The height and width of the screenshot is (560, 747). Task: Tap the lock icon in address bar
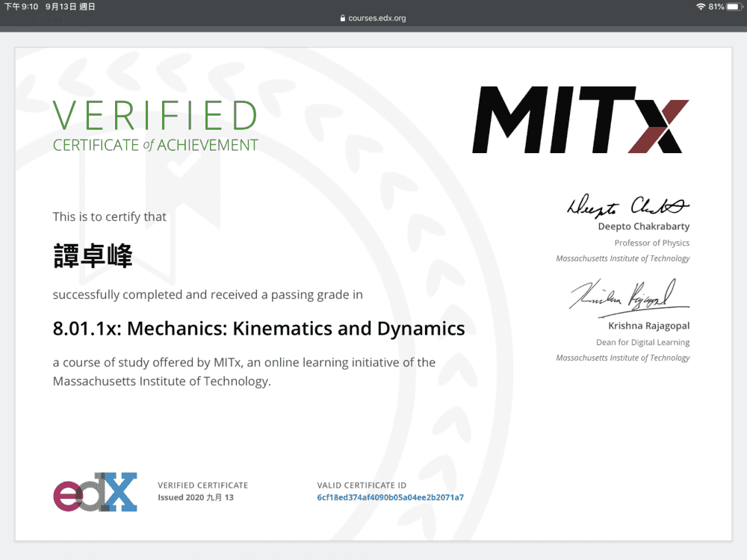click(343, 18)
